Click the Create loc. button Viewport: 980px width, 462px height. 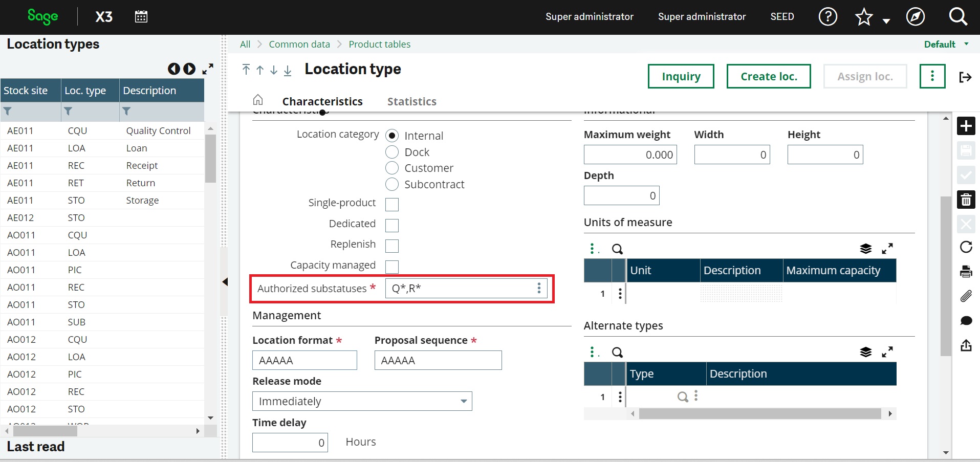pos(768,76)
